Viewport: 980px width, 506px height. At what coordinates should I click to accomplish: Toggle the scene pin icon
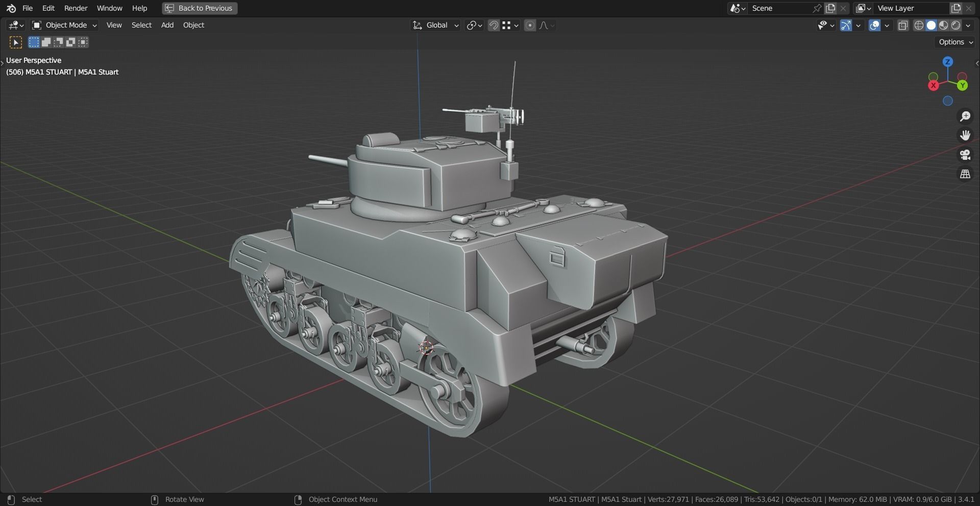(x=817, y=8)
